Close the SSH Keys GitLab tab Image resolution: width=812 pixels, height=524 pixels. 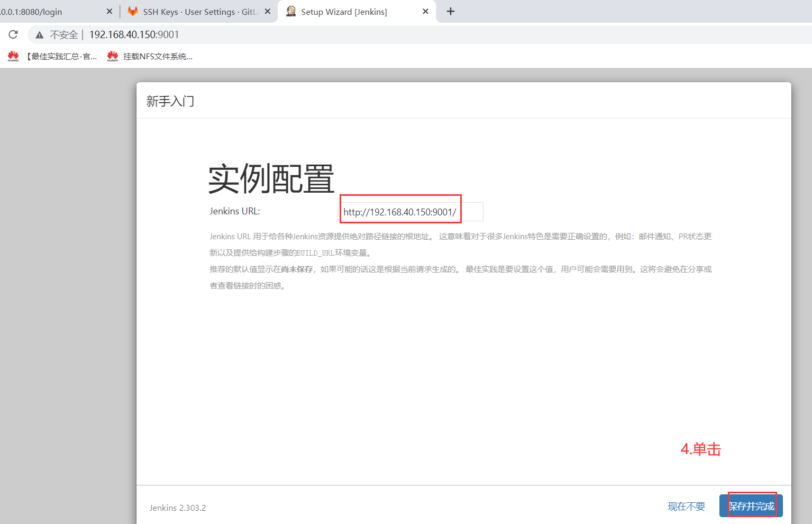[268, 11]
